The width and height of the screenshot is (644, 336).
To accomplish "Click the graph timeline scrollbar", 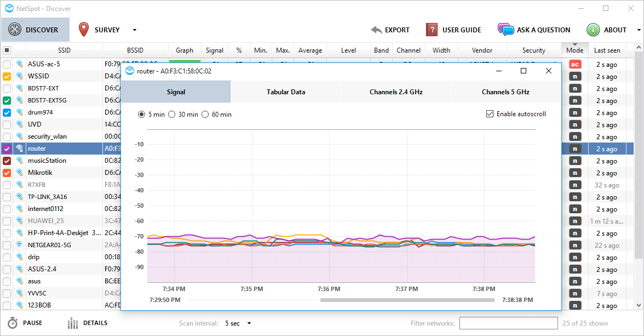I will (407, 300).
